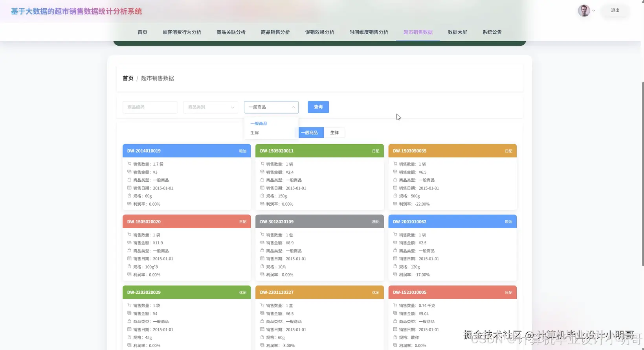Click money icon beside 销售金额 ¥11.9

[129, 243]
